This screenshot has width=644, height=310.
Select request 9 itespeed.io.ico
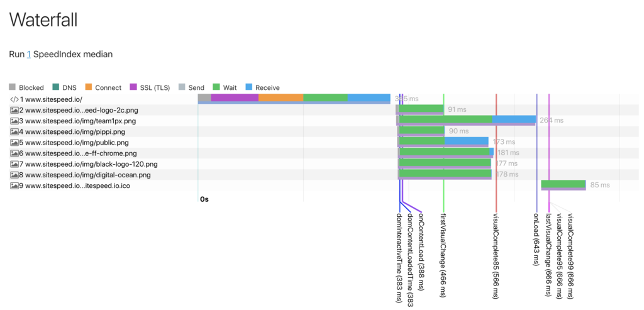click(324, 185)
